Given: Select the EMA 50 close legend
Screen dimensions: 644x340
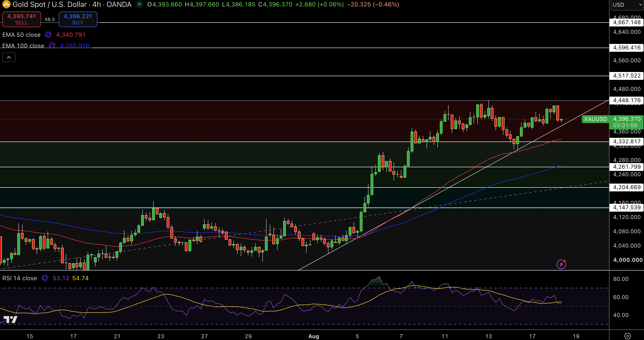Looking at the screenshot, I should [21, 35].
